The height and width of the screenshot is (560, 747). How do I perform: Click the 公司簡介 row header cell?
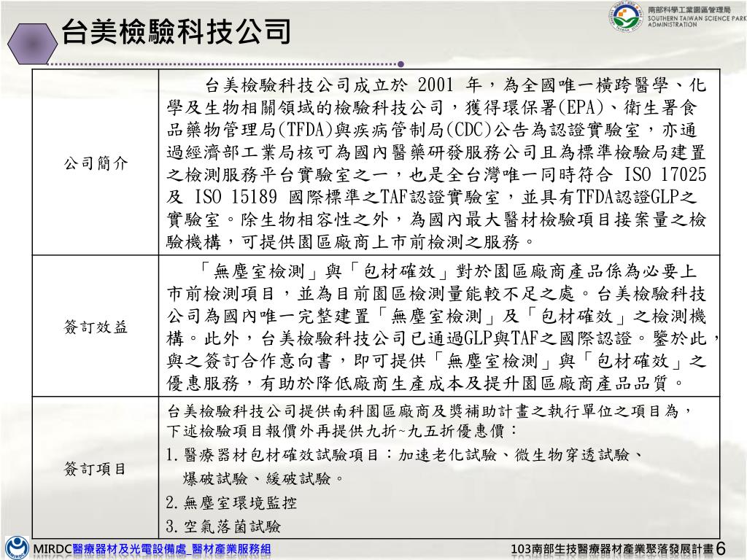96,163
